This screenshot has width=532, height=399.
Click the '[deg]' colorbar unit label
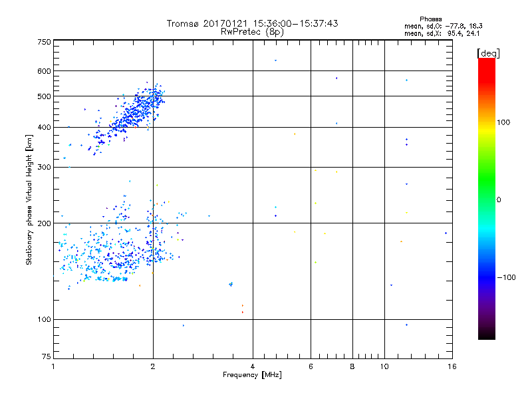click(x=488, y=53)
